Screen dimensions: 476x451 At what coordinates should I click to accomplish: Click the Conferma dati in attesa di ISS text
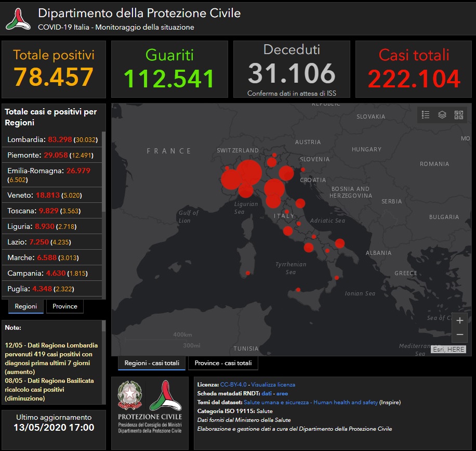click(x=292, y=93)
